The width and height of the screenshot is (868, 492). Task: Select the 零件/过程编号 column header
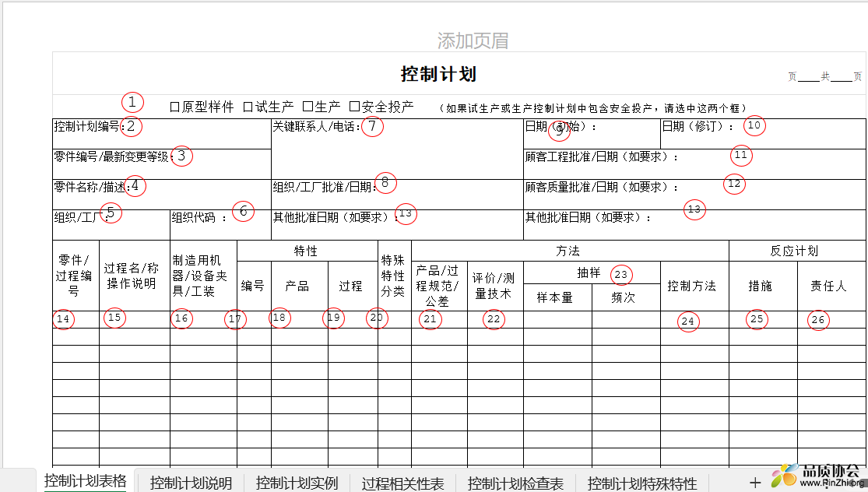76,276
